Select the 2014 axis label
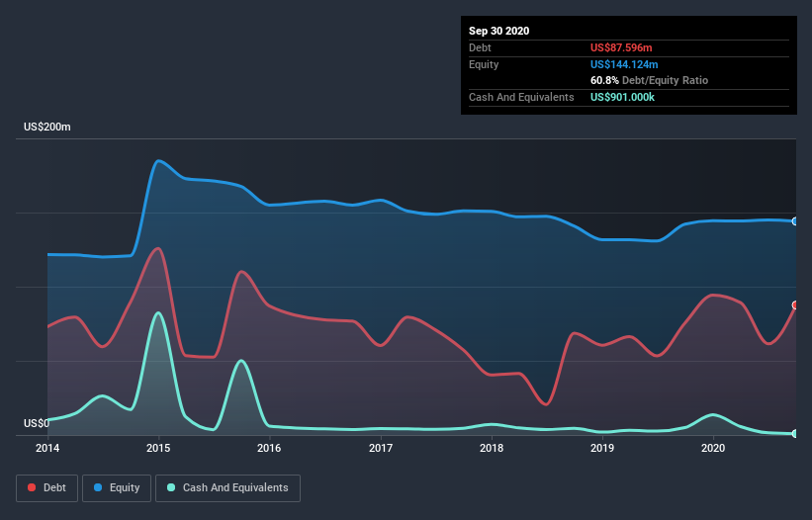The width and height of the screenshot is (812, 520). pos(47,448)
